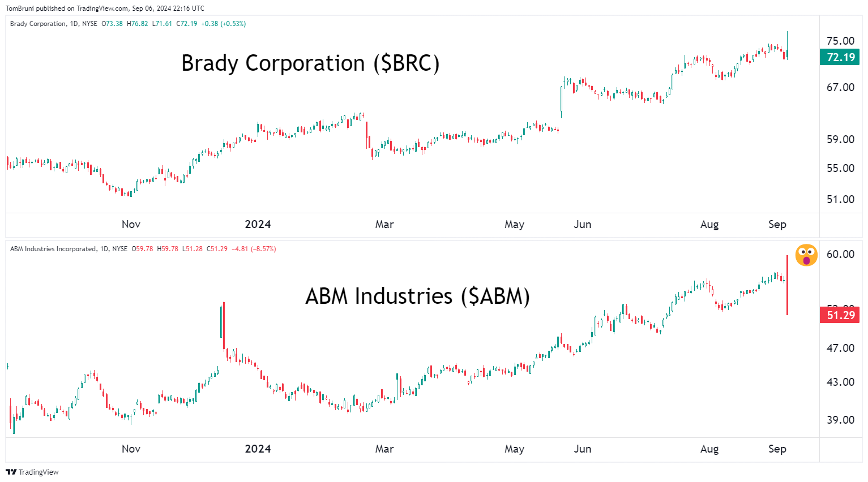Screen dimensions: 868x482
Task: Click the Mar label on Brady time axis
Action: (x=384, y=225)
